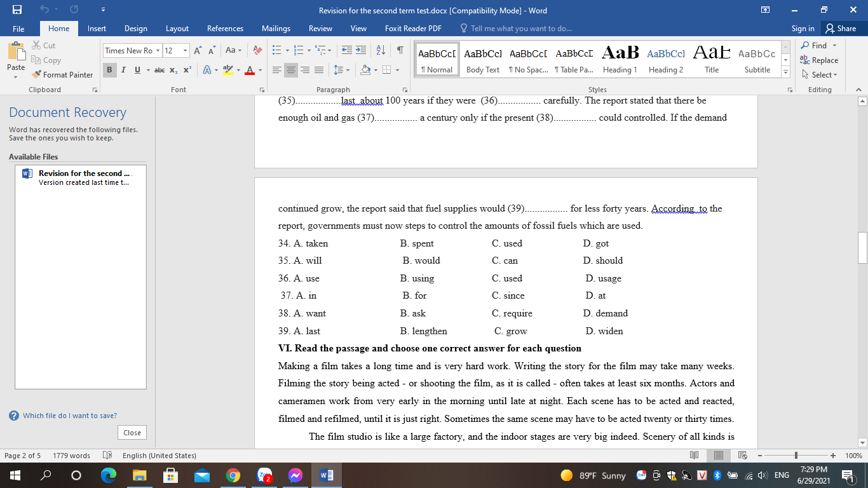Toggle Strikethrough formatting

[159, 70]
